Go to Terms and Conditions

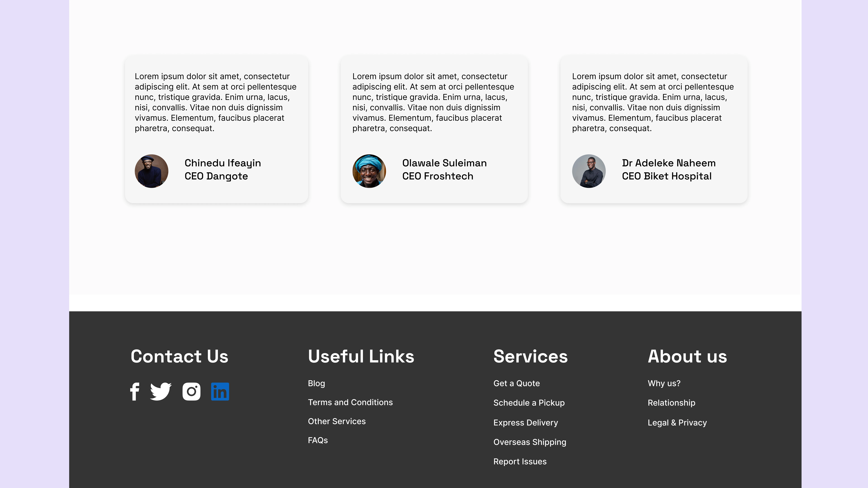click(x=350, y=402)
